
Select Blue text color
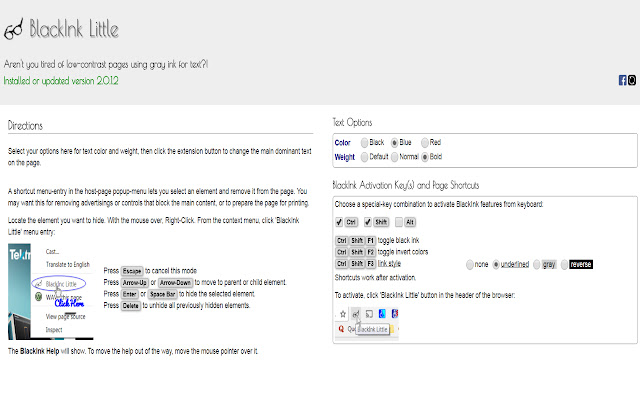click(x=394, y=142)
